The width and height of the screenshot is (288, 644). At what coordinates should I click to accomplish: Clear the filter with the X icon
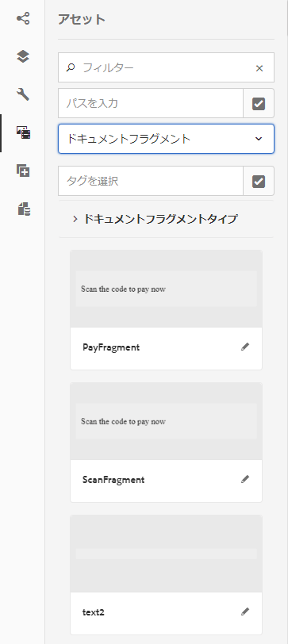[259, 68]
